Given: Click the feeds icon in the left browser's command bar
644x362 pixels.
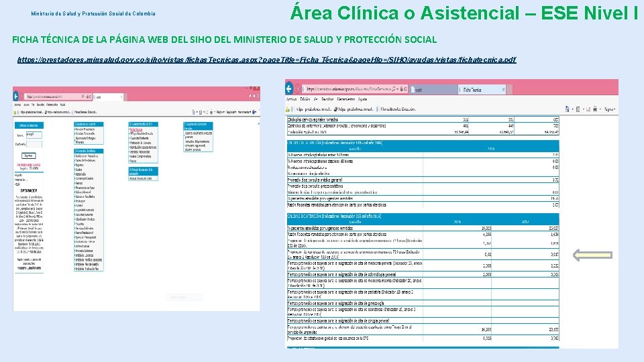Looking at the screenshot, I should pos(201,112).
